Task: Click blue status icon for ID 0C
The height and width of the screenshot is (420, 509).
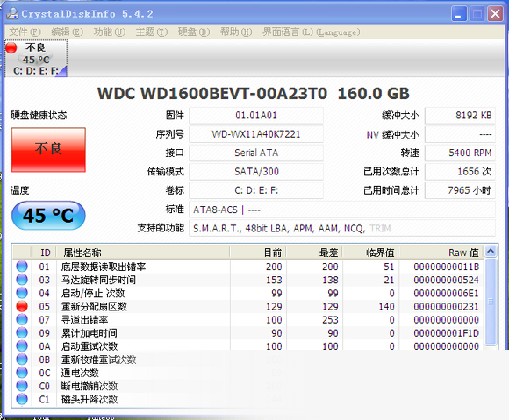Action: (x=22, y=373)
